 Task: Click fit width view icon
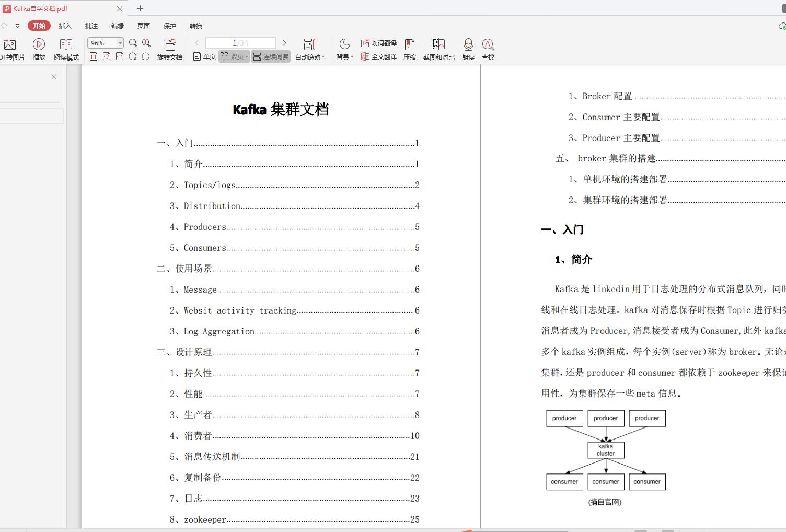(120, 56)
